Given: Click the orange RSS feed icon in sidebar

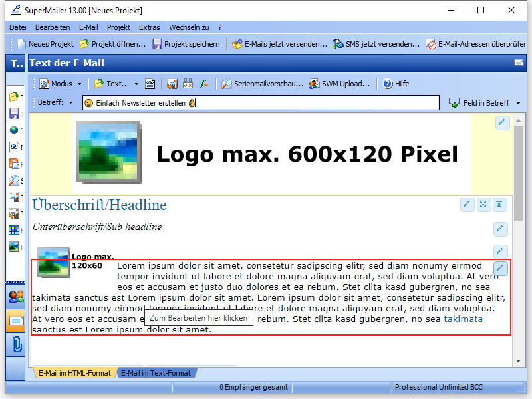Looking at the screenshot, I should click(x=14, y=164).
